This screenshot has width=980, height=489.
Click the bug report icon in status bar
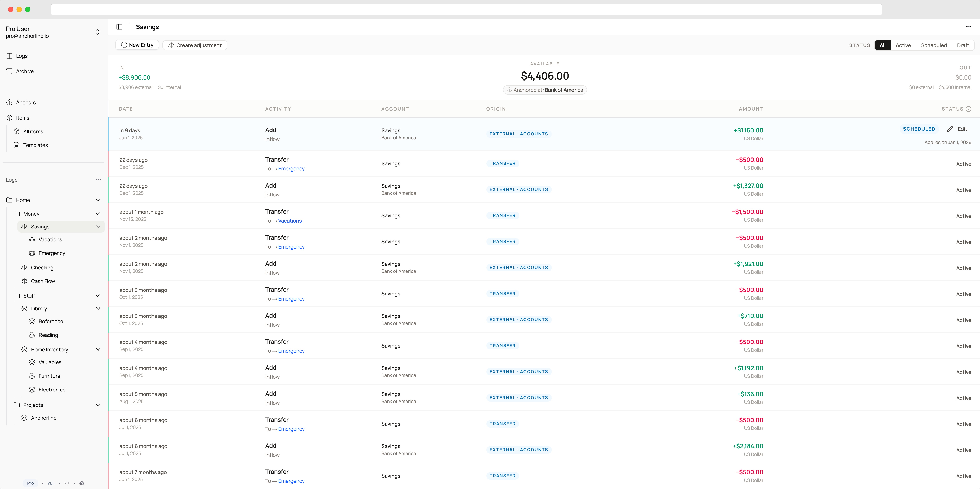click(81, 483)
